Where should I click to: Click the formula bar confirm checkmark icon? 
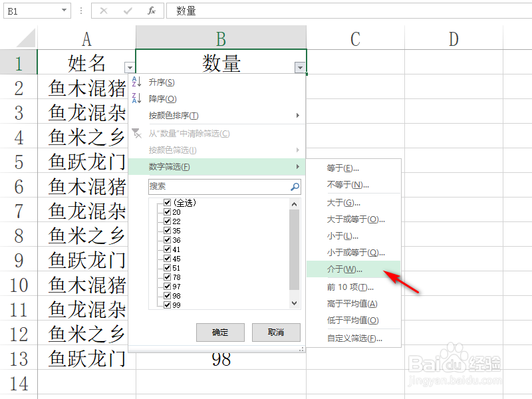[x=128, y=11]
